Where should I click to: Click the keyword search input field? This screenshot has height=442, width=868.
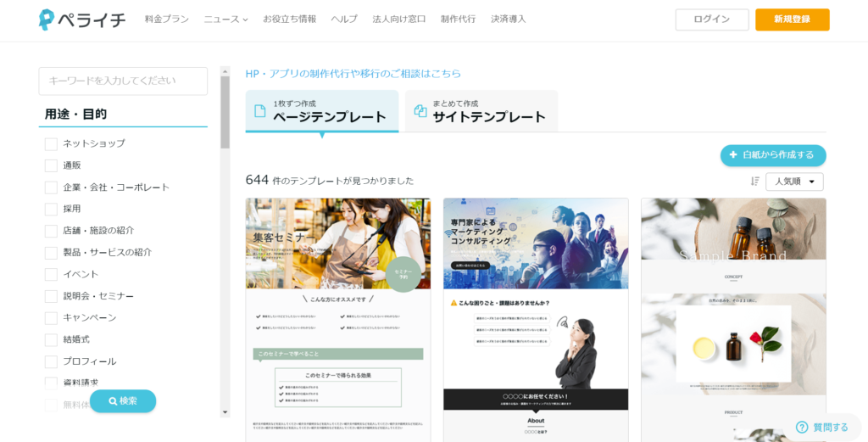click(x=123, y=81)
